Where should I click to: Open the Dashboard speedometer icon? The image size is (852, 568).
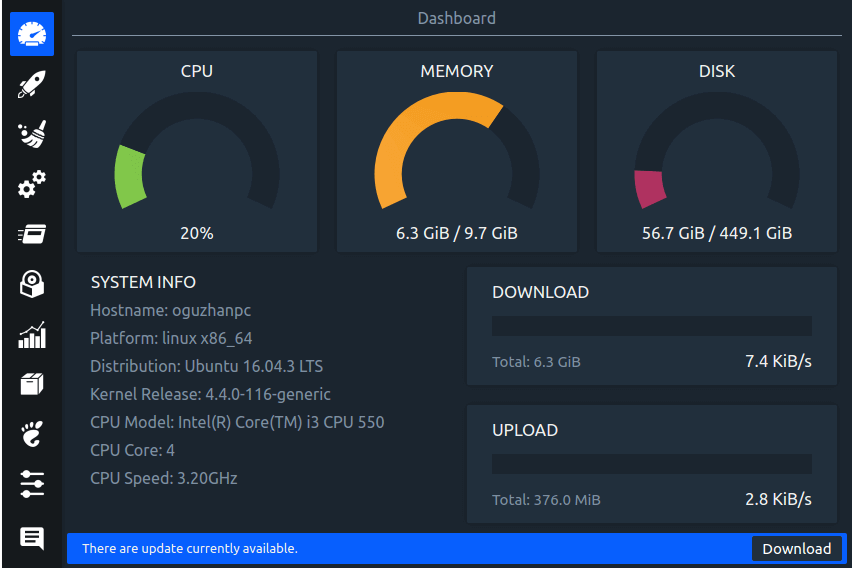click(32, 34)
